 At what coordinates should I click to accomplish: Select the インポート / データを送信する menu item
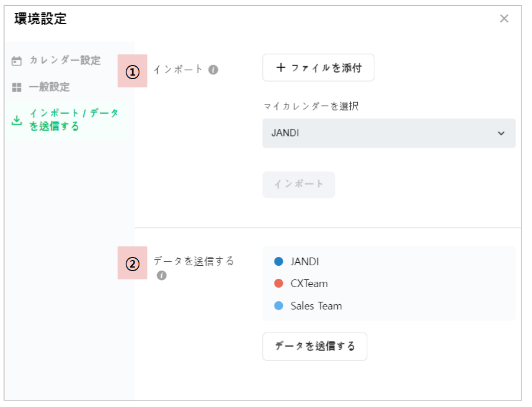(73, 119)
